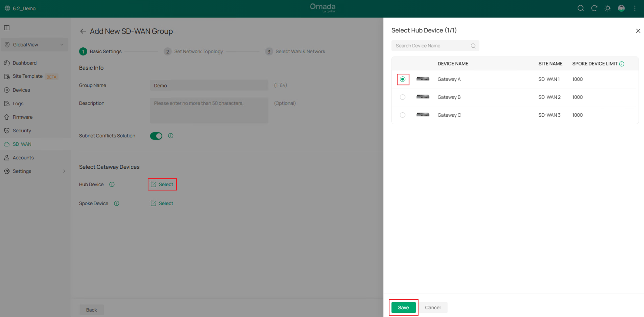Disable the Subnet Conflicts Solution toggle
Image resolution: width=644 pixels, height=317 pixels.
[156, 136]
